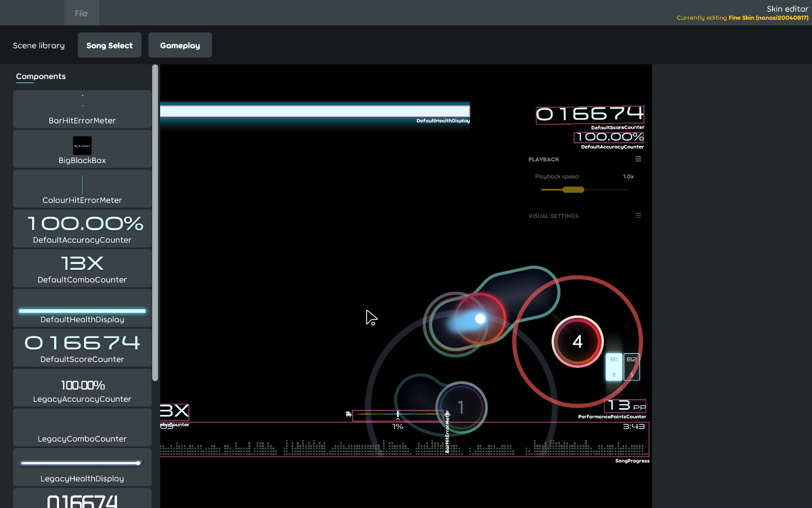Select the health bar at the playfield top

pos(316,110)
